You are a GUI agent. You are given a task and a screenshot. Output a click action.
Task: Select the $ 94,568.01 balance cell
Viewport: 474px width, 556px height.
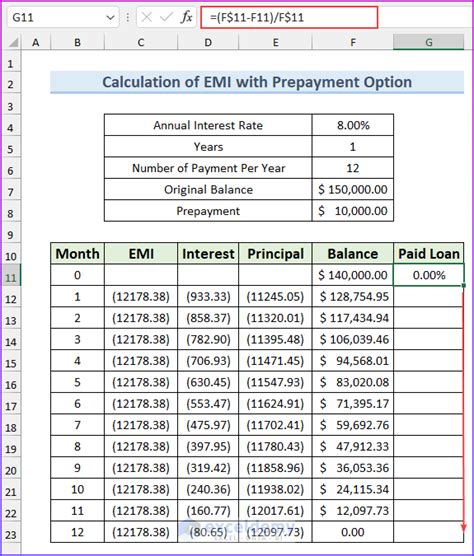pyautogui.click(x=353, y=361)
